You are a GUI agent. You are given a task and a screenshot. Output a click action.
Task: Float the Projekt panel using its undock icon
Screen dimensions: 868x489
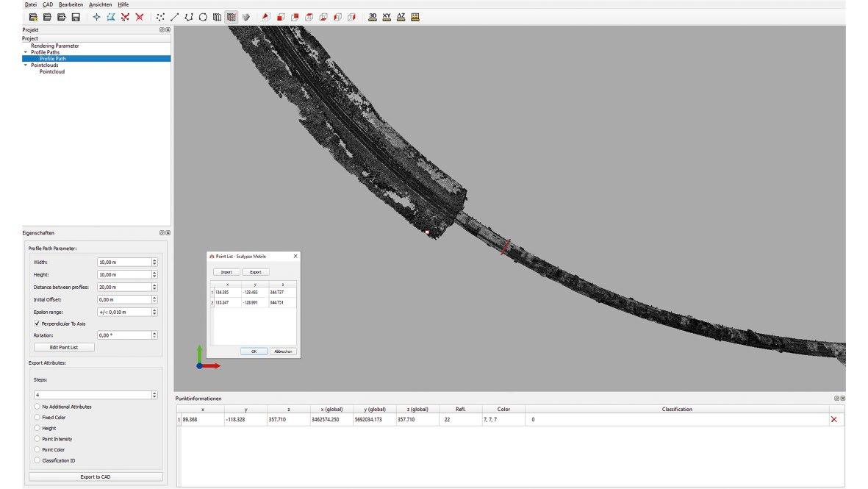pos(162,30)
